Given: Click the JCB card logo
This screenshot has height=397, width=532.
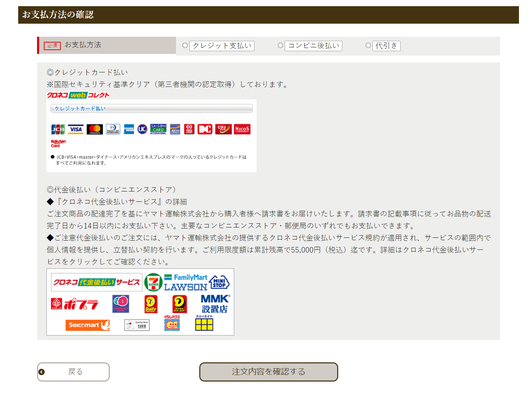Looking at the screenshot, I should (58, 129).
